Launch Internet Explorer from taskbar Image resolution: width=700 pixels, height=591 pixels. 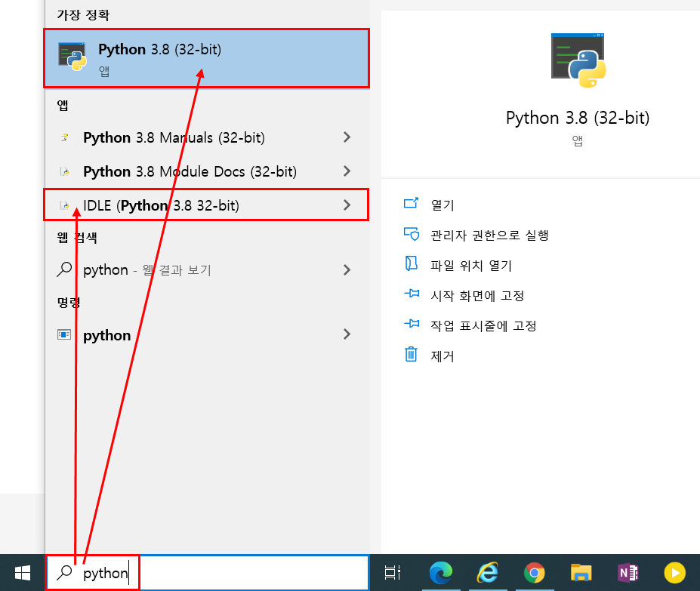point(488,573)
